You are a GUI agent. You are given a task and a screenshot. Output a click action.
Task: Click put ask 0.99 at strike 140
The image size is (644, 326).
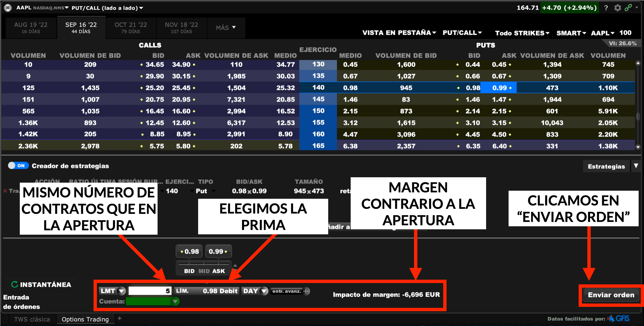click(x=499, y=88)
